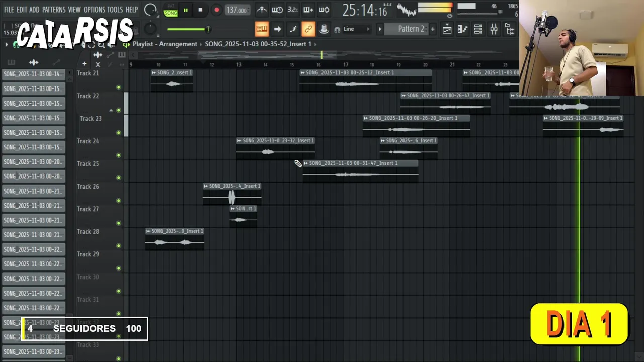Open menu arrow of clip 00-26-47_Insert 1
The height and width of the screenshot is (362, 644).
(x=404, y=96)
